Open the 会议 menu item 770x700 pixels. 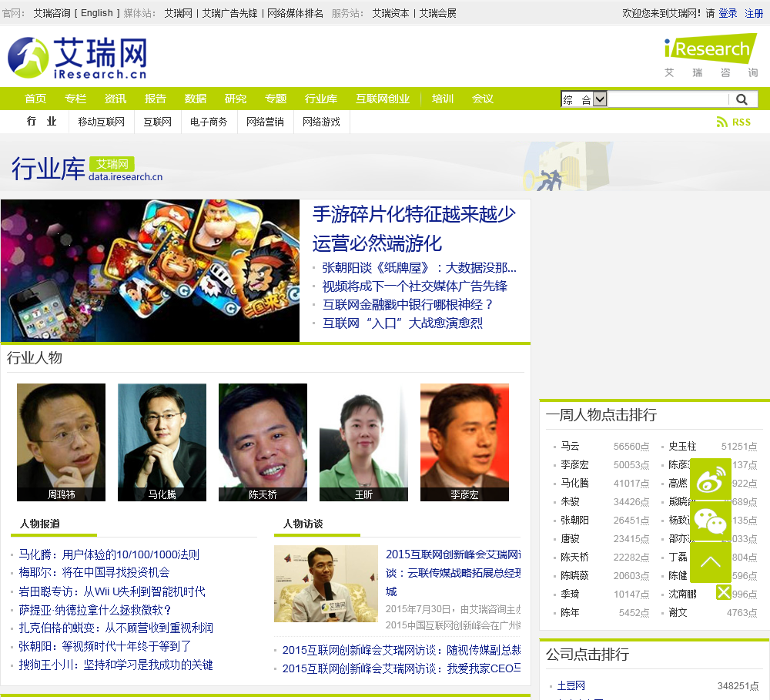click(483, 99)
